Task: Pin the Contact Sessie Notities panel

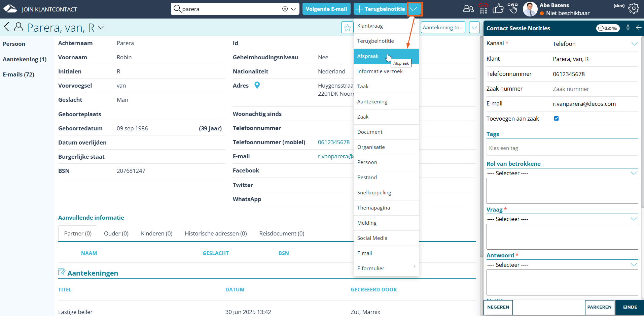Action: (628, 28)
